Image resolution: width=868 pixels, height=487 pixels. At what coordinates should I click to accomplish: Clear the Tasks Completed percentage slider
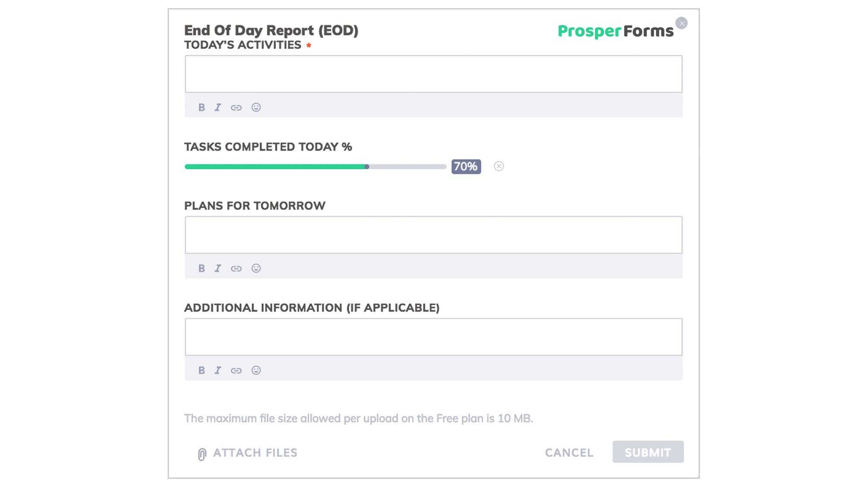click(x=499, y=166)
